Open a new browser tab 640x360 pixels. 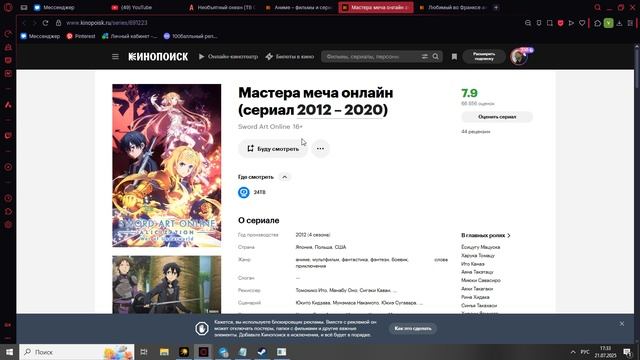(x=496, y=7)
